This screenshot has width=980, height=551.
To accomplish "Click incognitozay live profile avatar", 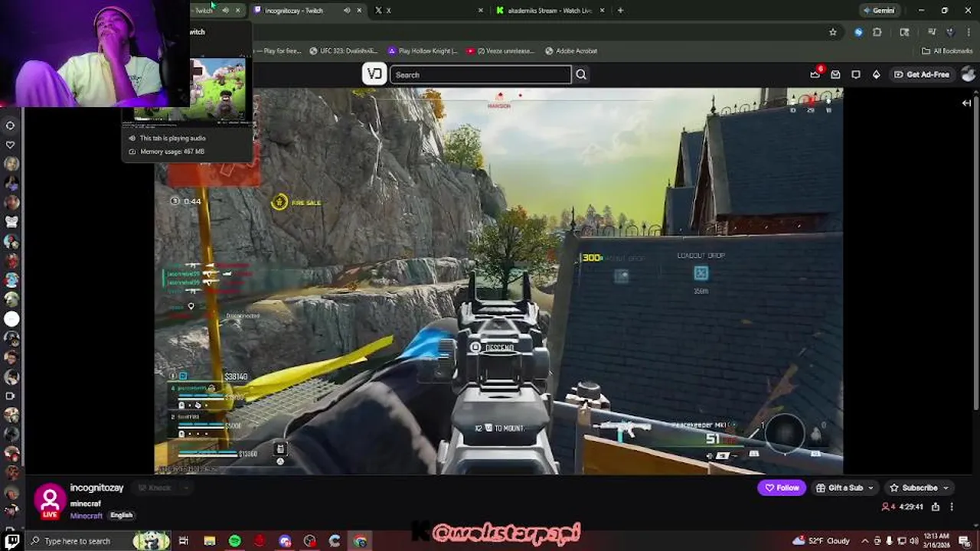I will tap(50, 501).
